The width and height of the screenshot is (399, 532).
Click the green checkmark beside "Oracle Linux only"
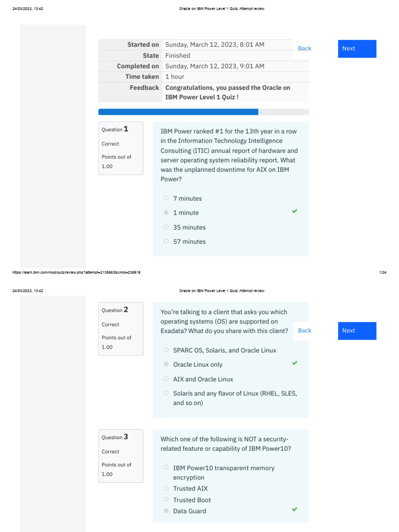click(x=295, y=363)
